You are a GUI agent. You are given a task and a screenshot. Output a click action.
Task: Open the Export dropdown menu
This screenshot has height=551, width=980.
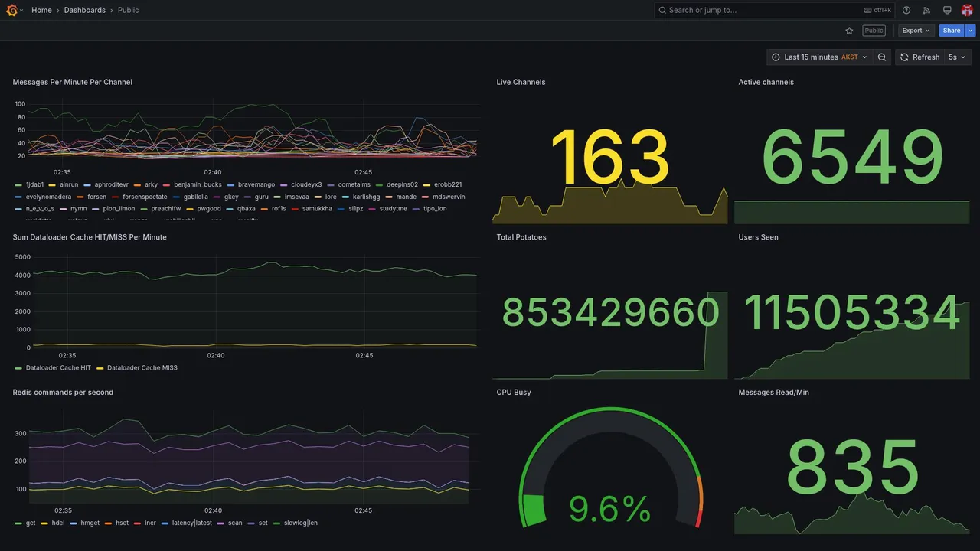point(916,31)
